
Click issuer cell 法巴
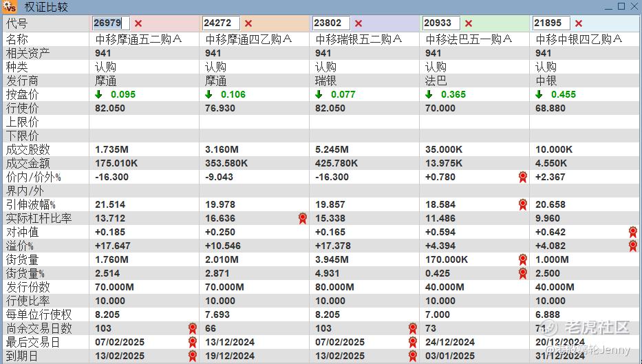pyautogui.click(x=436, y=81)
